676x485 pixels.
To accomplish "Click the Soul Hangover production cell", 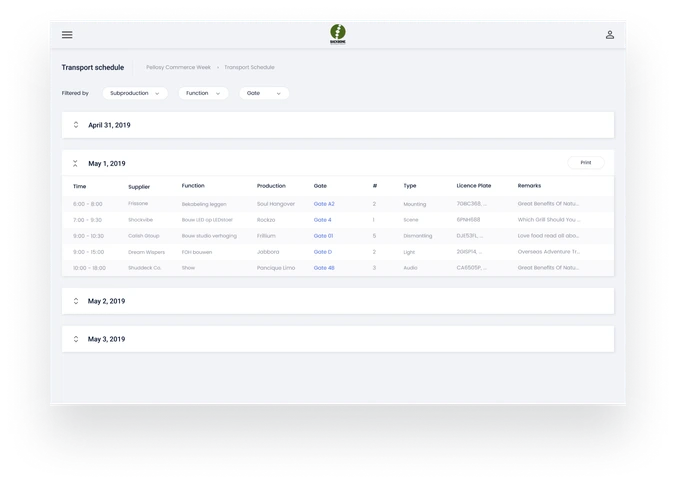I will tap(276, 204).
